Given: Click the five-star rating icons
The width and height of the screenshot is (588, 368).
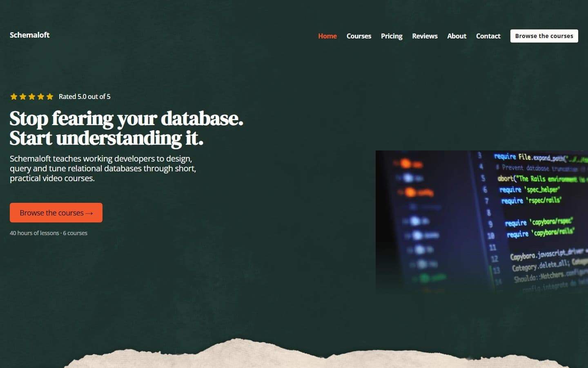Looking at the screenshot, I should [x=32, y=96].
